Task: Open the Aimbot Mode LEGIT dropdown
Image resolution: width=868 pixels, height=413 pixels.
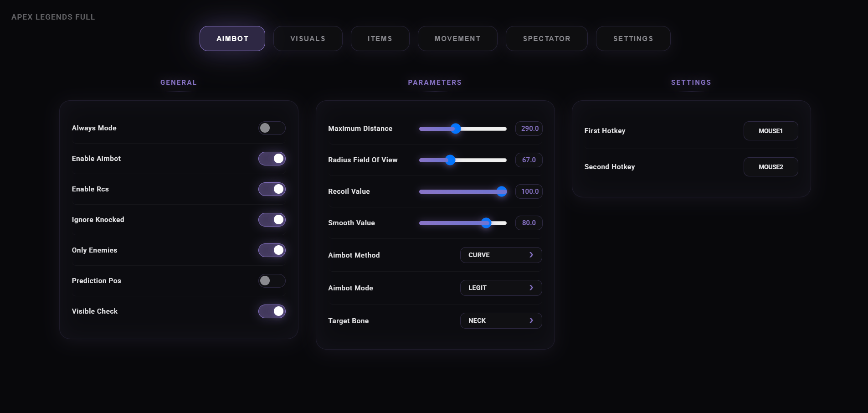Action: click(501, 288)
